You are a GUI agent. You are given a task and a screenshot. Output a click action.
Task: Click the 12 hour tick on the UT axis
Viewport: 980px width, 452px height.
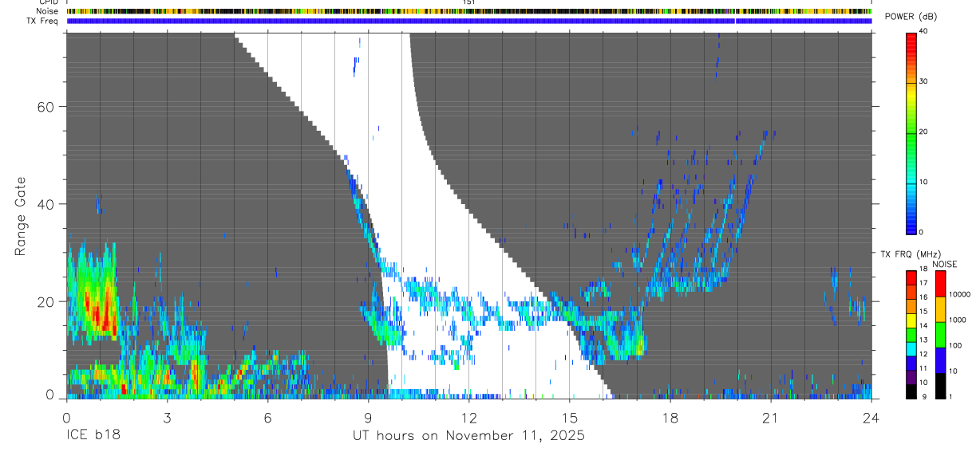468,417
